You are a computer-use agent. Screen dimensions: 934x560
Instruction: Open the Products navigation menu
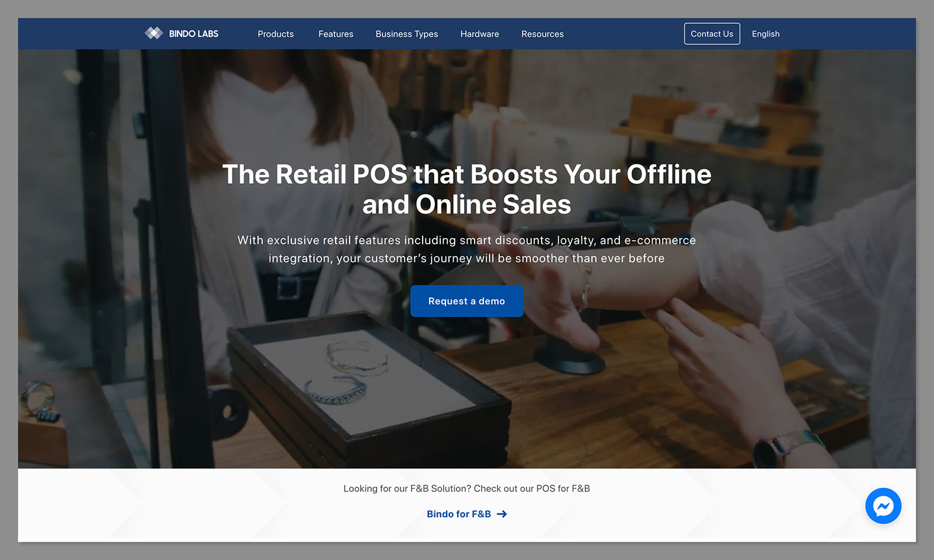276,34
